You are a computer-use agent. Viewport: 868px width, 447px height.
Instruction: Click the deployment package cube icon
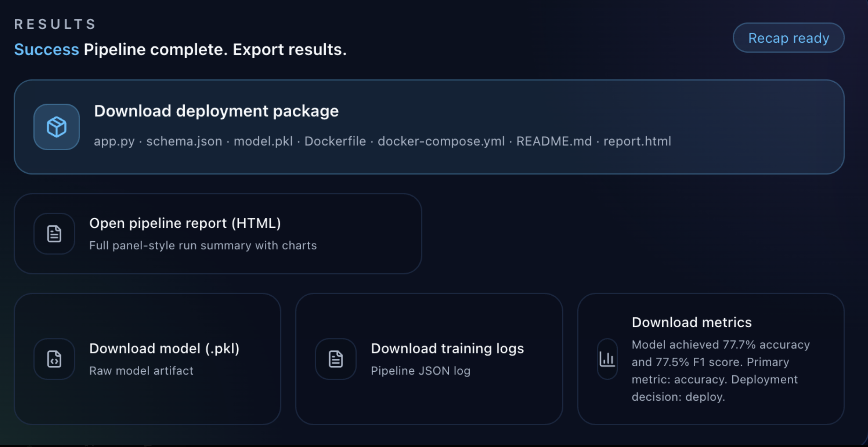pos(56,127)
